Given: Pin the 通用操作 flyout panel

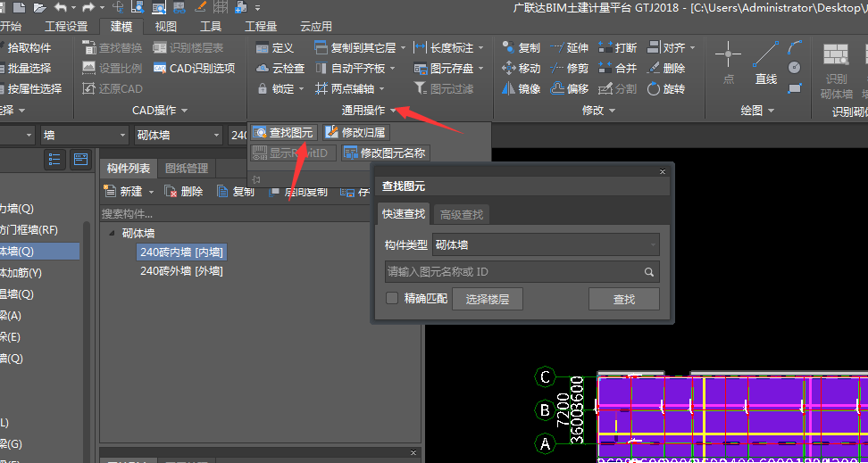Looking at the screenshot, I should (x=255, y=179).
